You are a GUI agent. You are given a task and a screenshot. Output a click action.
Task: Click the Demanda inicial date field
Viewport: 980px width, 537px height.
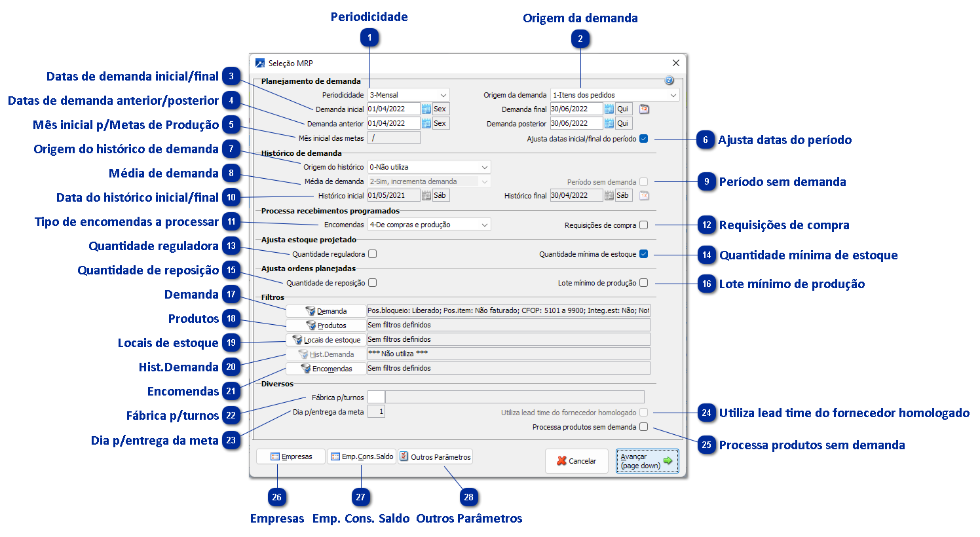pyautogui.click(x=394, y=109)
